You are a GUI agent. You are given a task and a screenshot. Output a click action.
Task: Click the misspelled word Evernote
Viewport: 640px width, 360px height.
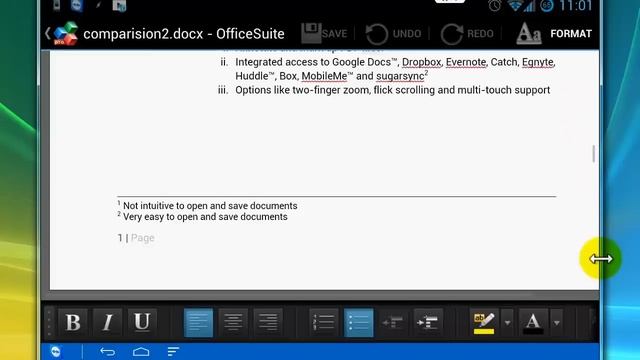pos(466,62)
